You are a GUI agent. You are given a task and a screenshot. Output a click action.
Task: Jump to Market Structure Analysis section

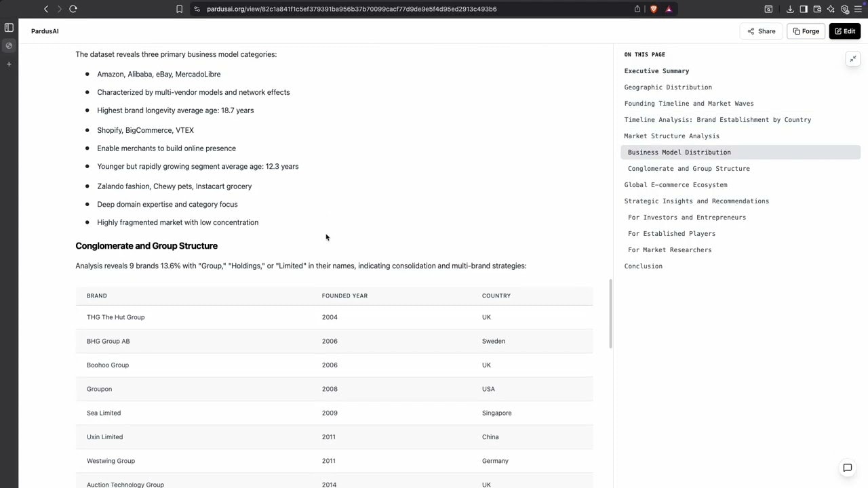tap(671, 136)
